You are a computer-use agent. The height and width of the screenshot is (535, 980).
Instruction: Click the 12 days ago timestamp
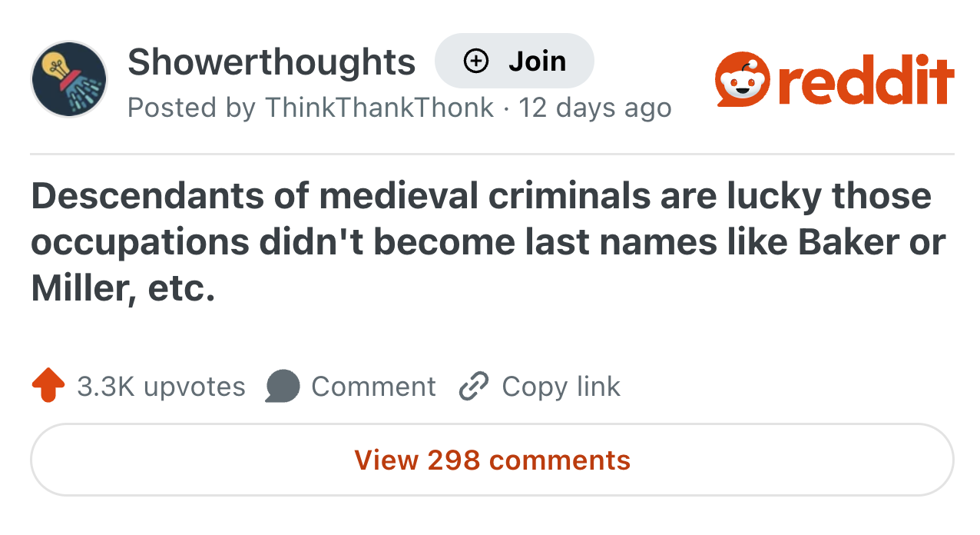[596, 108]
